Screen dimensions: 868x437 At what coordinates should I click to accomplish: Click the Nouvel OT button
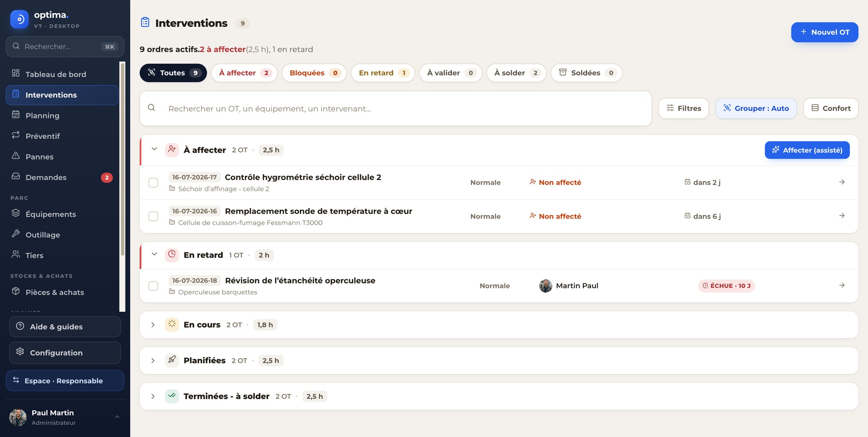[825, 32]
